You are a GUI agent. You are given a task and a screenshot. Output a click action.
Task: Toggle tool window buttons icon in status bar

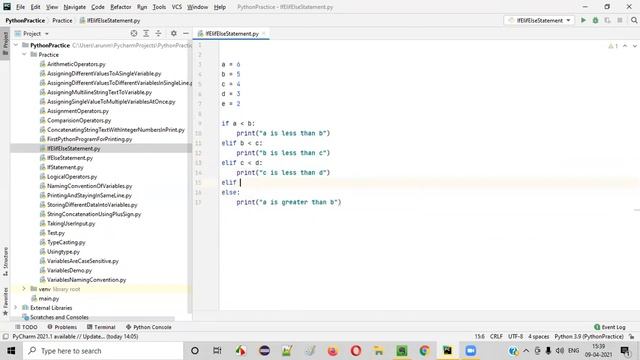pyautogui.click(x=5, y=337)
